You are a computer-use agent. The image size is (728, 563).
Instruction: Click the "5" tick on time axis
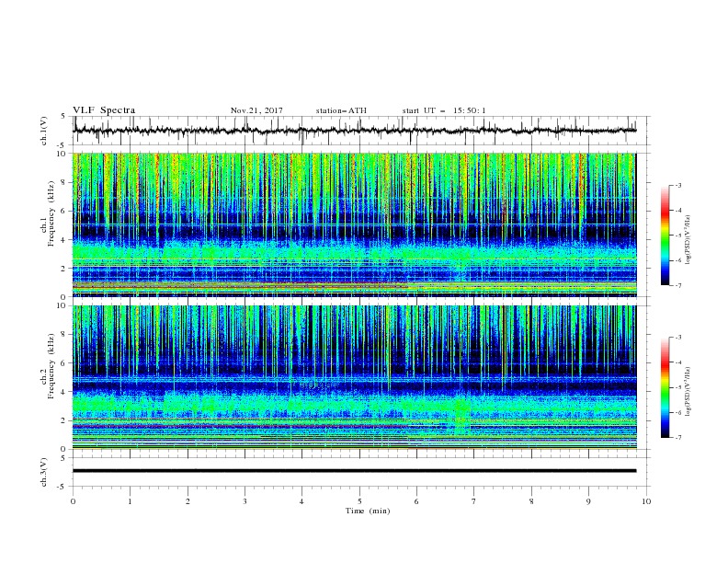[x=359, y=501]
